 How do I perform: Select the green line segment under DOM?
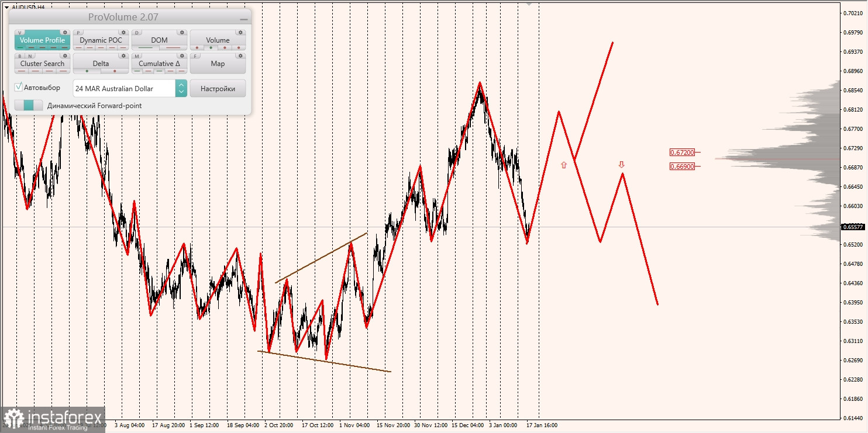click(x=146, y=48)
